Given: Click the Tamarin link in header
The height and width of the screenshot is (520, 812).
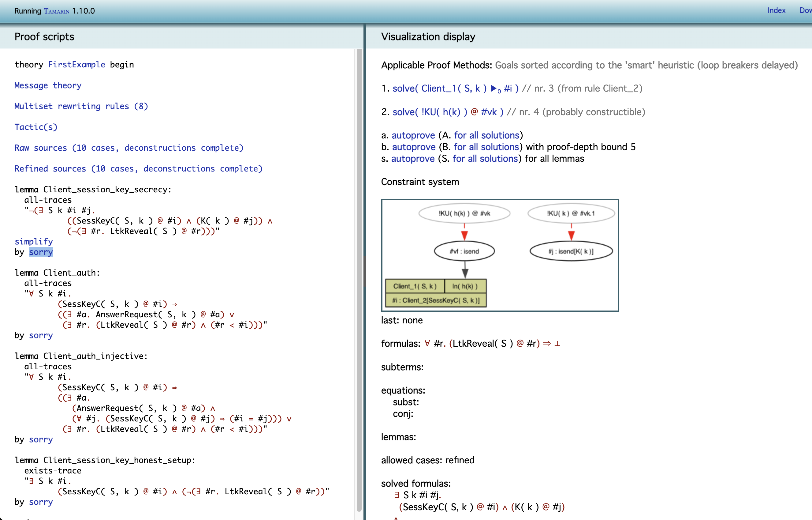Looking at the screenshot, I should [56, 11].
